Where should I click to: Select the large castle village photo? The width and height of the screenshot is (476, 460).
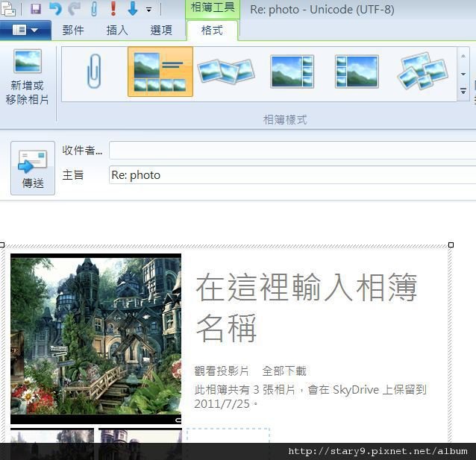tap(96, 338)
